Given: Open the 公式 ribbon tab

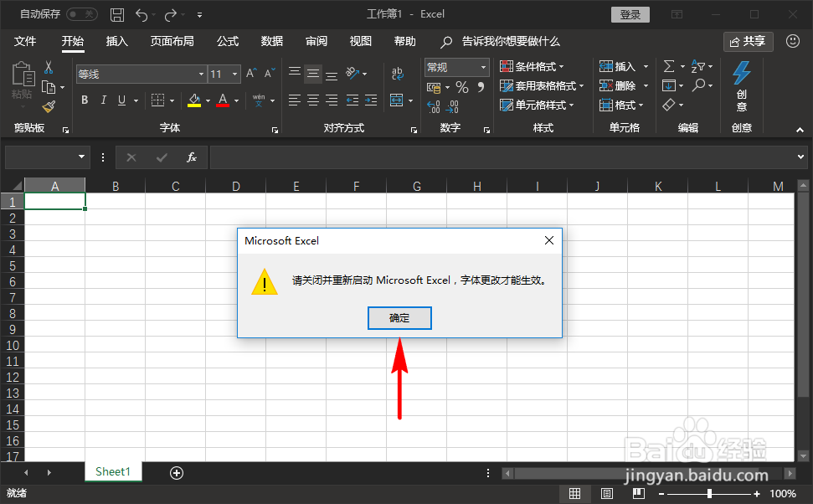Looking at the screenshot, I should [x=227, y=42].
